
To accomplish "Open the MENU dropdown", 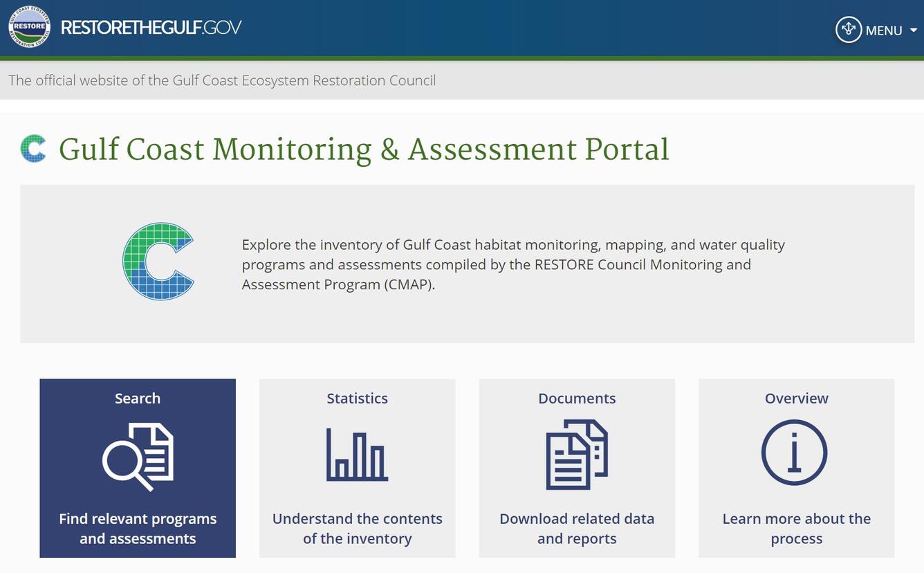I will (x=883, y=30).
